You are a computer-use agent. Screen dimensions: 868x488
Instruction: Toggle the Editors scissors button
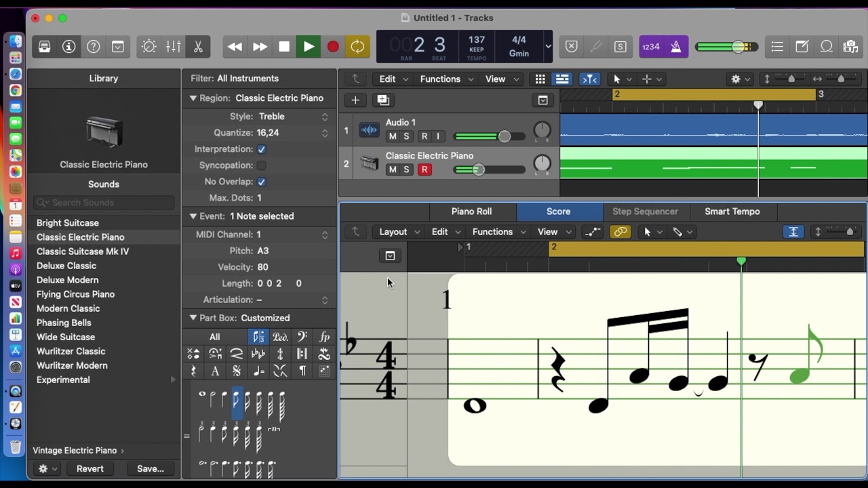198,47
